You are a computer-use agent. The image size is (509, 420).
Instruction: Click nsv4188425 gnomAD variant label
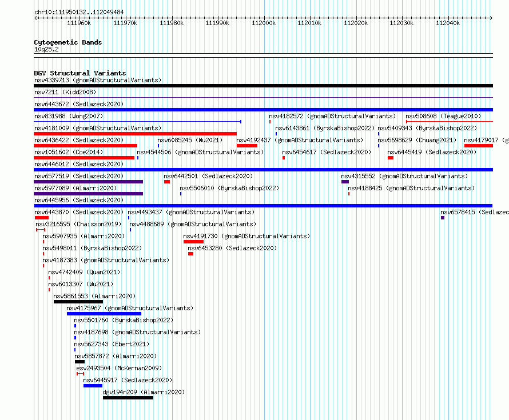(x=411, y=188)
